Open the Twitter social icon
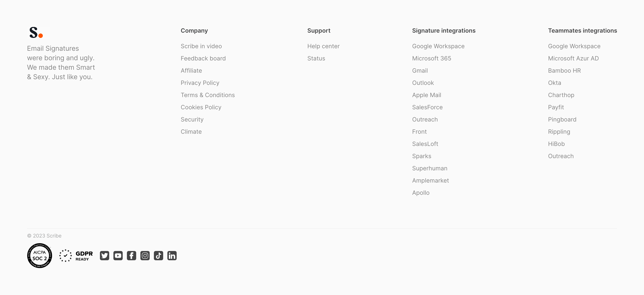The image size is (644, 295). coord(105,256)
